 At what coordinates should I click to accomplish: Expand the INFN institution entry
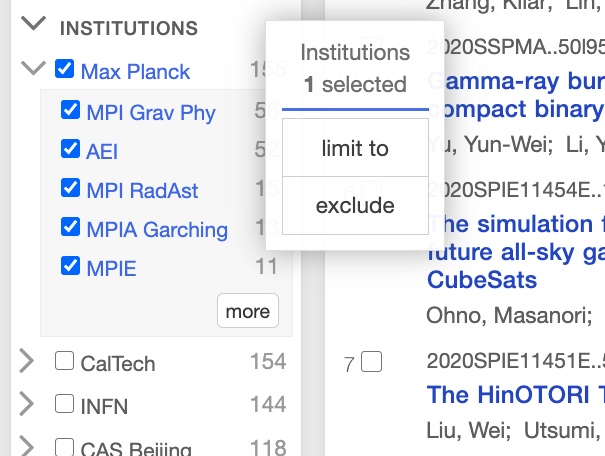tap(27, 405)
